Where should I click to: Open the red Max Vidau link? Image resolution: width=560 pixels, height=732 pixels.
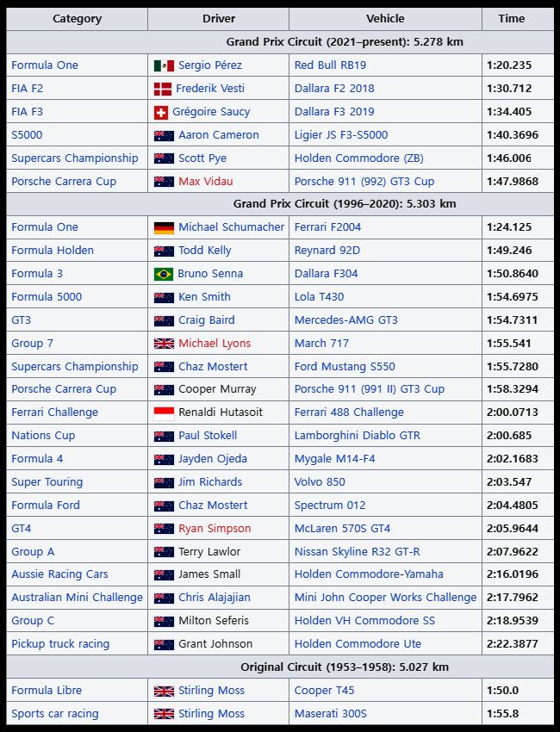pos(206,181)
